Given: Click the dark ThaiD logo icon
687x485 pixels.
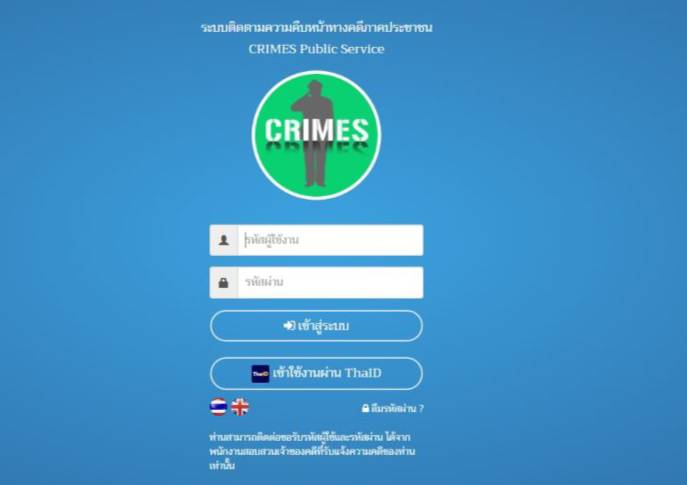Looking at the screenshot, I should [260, 374].
